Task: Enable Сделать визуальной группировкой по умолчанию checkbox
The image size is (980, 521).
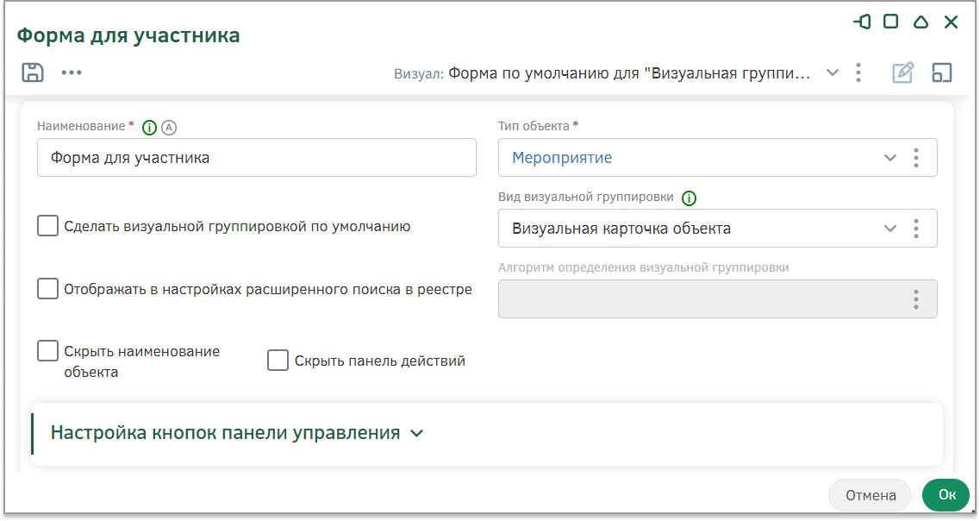Action: 47,226
